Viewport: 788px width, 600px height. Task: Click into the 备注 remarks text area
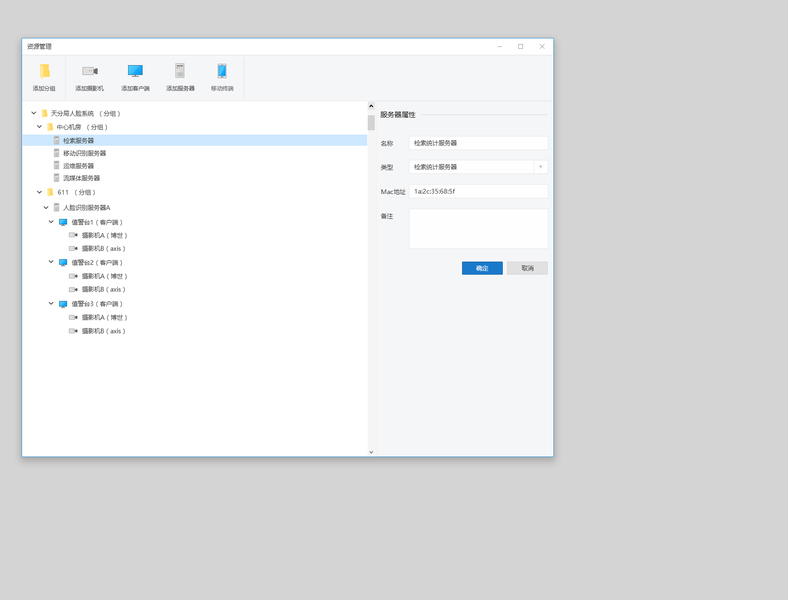point(478,229)
